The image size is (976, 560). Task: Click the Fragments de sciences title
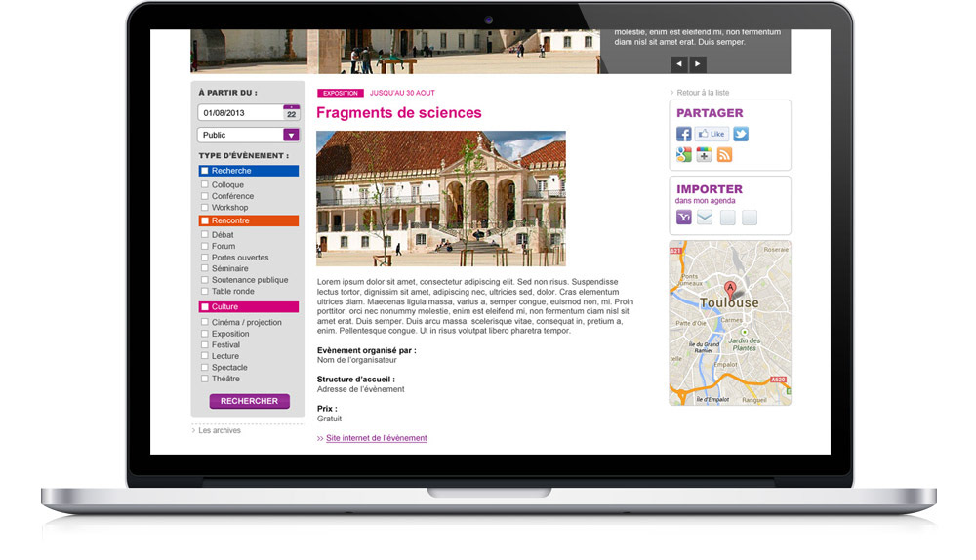click(x=399, y=112)
